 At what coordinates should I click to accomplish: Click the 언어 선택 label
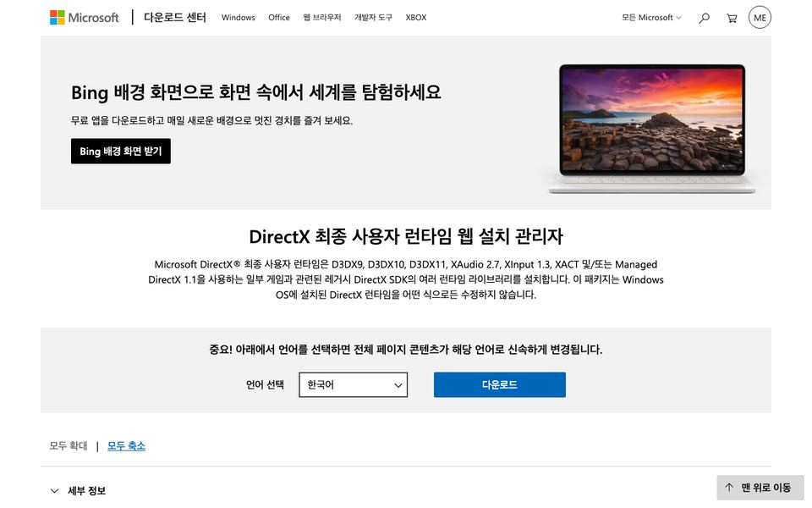265,384
